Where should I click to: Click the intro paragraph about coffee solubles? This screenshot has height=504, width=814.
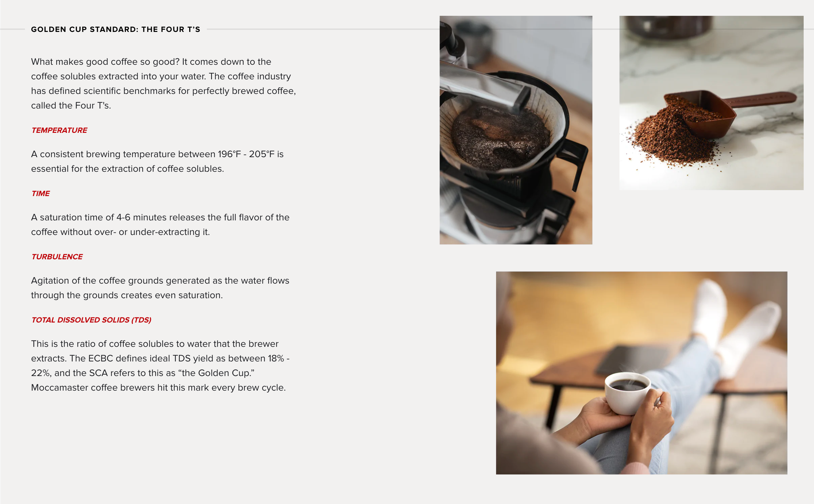(x=163, y=83)
